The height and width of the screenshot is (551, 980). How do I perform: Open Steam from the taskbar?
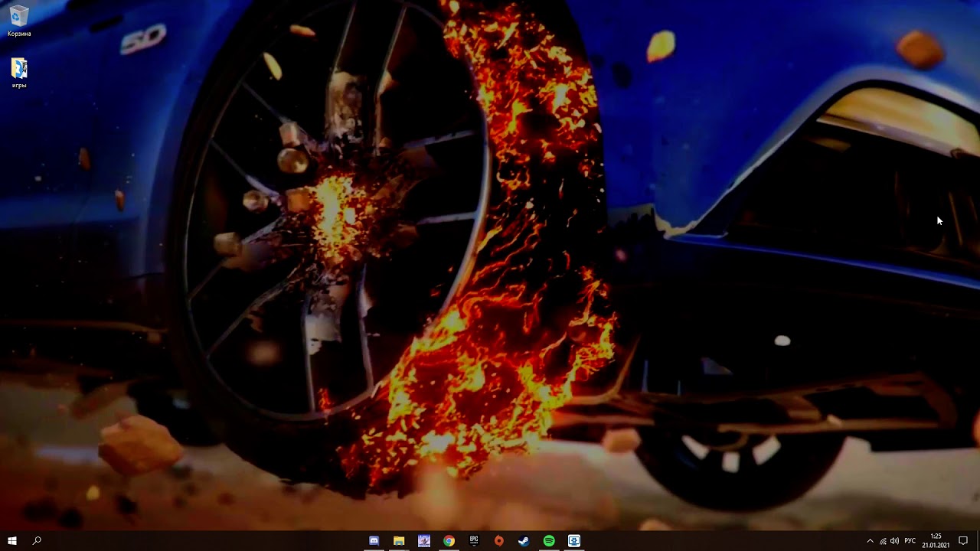(x=524, y=541)
